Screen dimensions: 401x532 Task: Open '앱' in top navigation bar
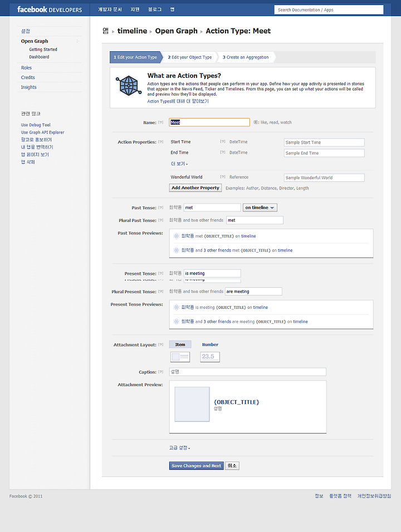click(172, 9)
